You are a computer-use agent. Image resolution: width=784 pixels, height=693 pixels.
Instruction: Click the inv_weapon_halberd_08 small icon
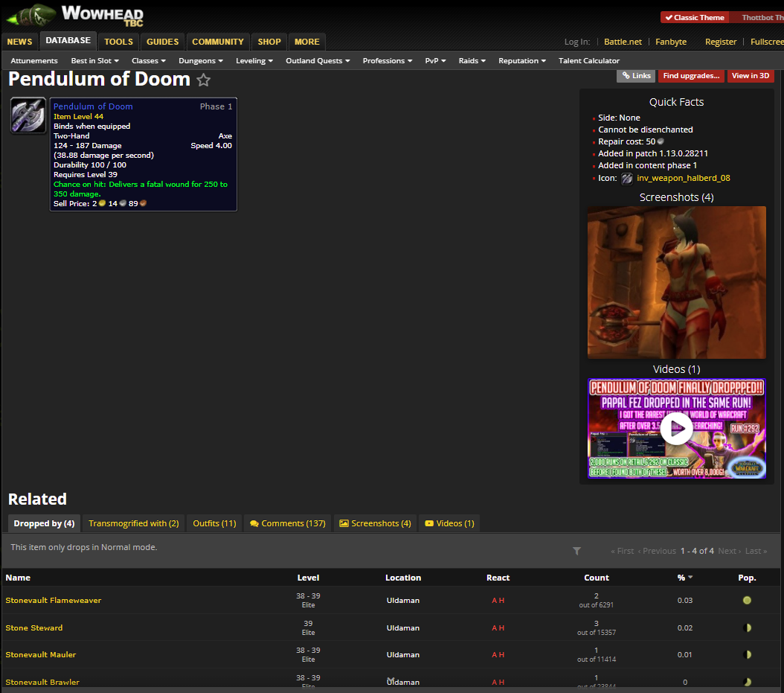click(x=627, y=179)
